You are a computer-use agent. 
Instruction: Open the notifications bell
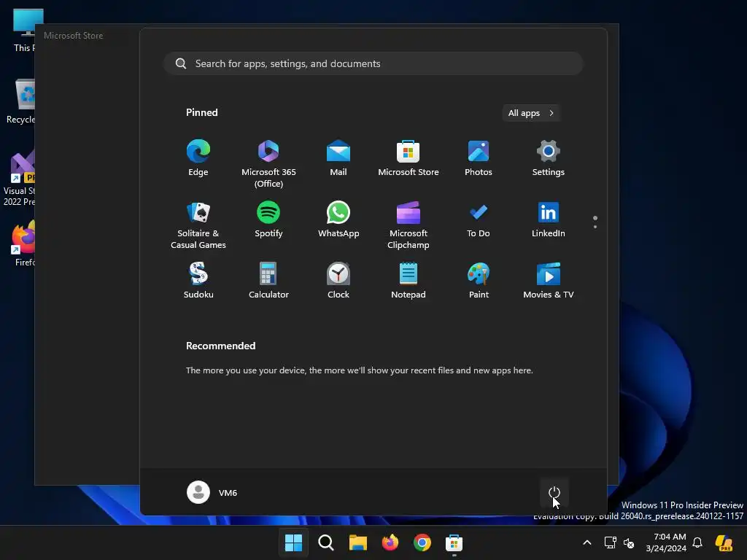tap(697, 542)
